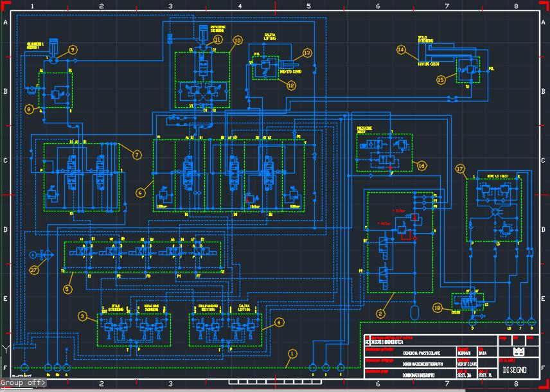This screenshot has height=392, width=550.
Task: Select callout balloon number 16
Action: 421,165
